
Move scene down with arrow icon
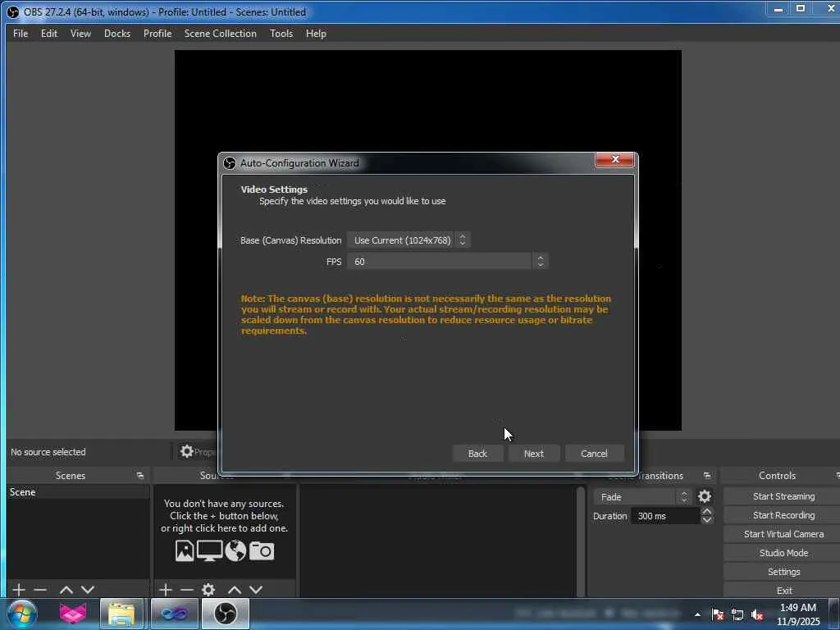(88, 590)
